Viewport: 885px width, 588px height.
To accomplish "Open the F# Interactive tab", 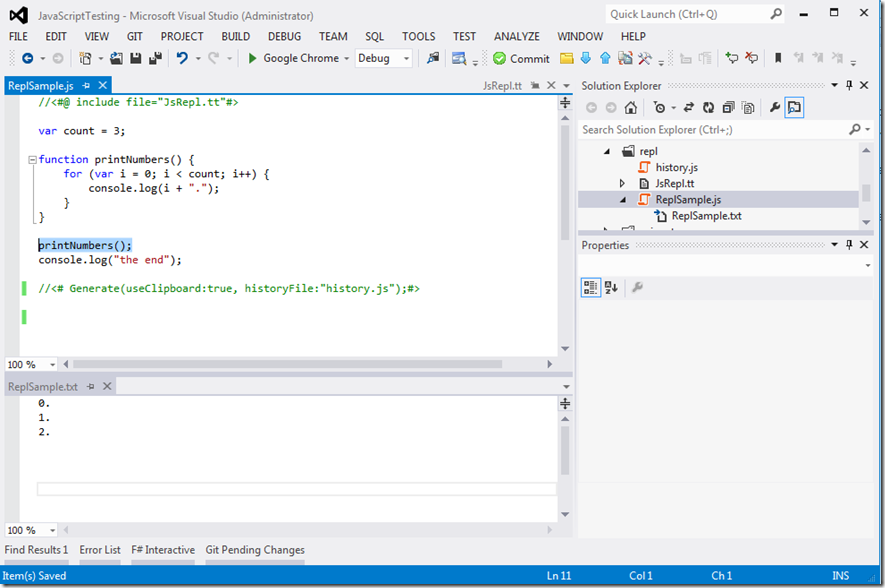I will point(163,550).
